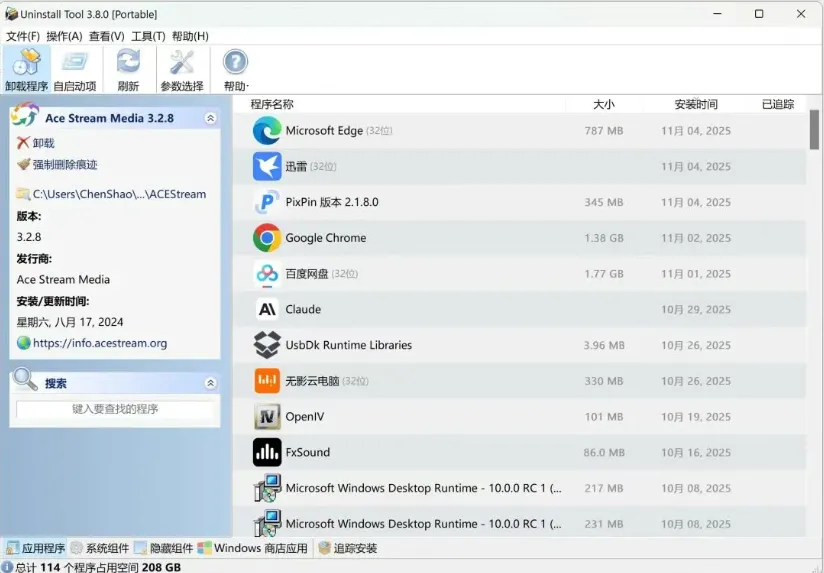Switch to the 隐藏组件 tab
Viewport: 824px width, 573px height.
coord(163,548)
